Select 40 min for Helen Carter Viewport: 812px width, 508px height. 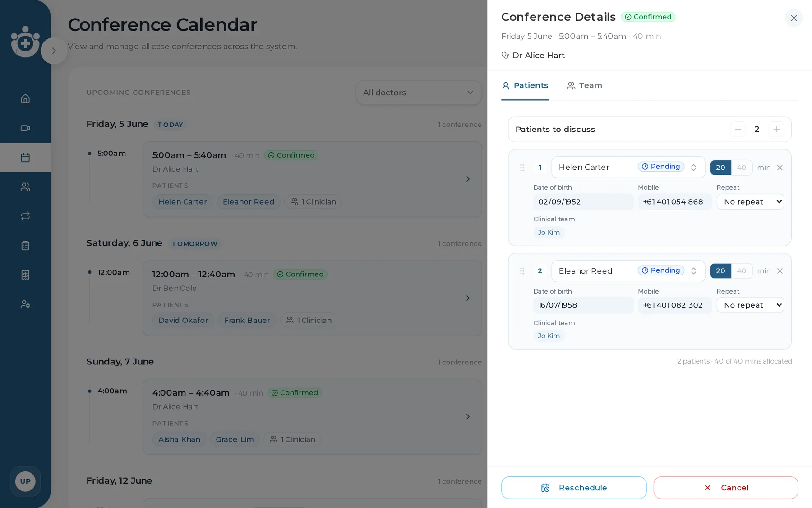[x=742, y=168]
